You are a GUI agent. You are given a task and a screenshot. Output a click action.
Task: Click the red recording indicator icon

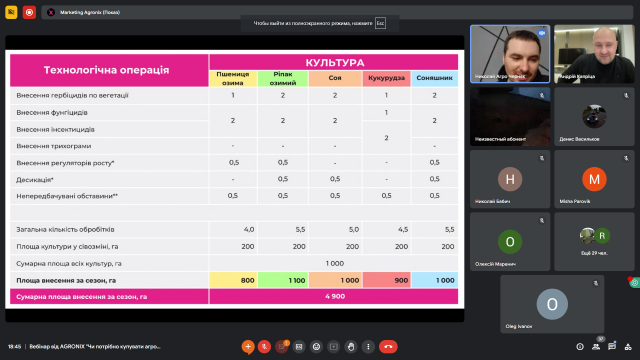click(29, 12)
